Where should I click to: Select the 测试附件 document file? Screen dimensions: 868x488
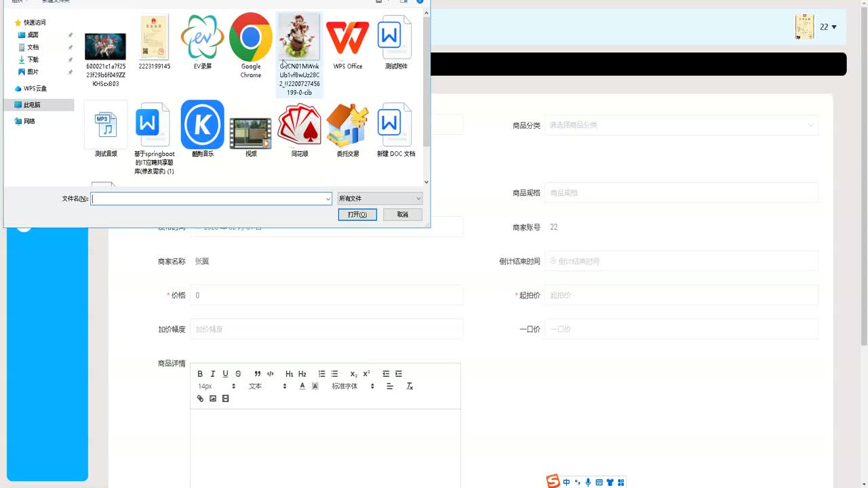point(396,42)
